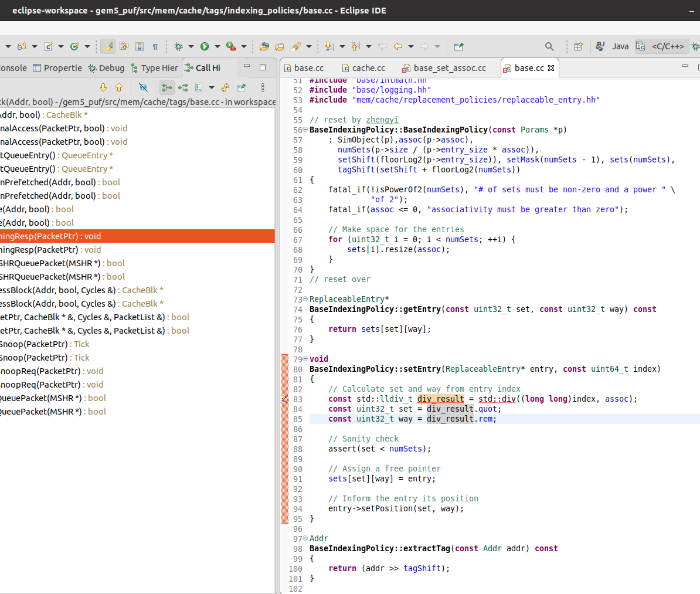This screenshot has width=700, height=594.
Task: Toggle Show Callees mode button
Action: coord(183,87)
